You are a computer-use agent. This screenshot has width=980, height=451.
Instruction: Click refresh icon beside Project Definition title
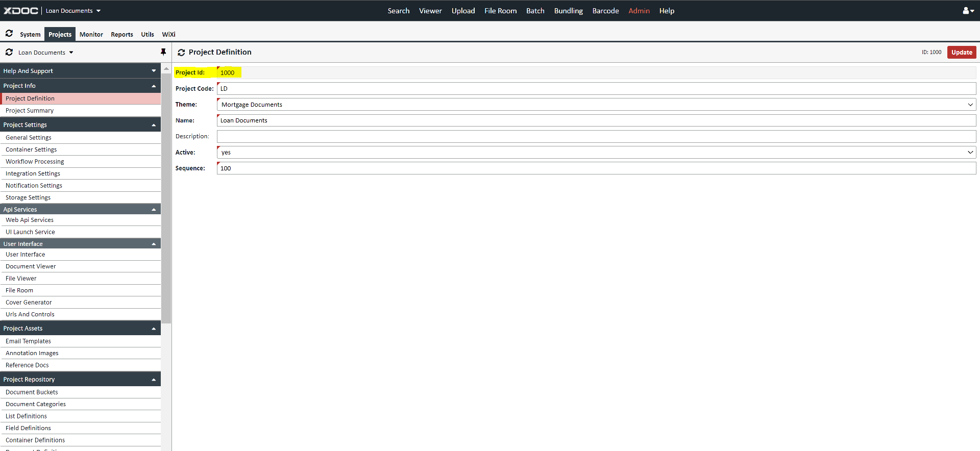181,53
